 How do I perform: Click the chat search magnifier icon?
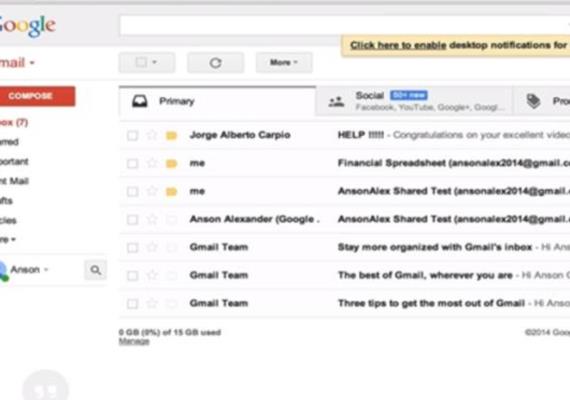point(95,270)
